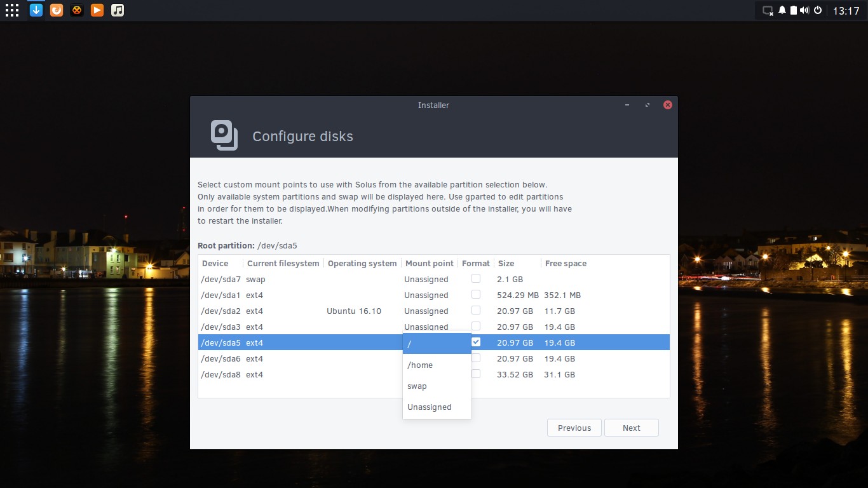
Task: Click the volume icon in the system tray
Action: (x=804, y=10)
